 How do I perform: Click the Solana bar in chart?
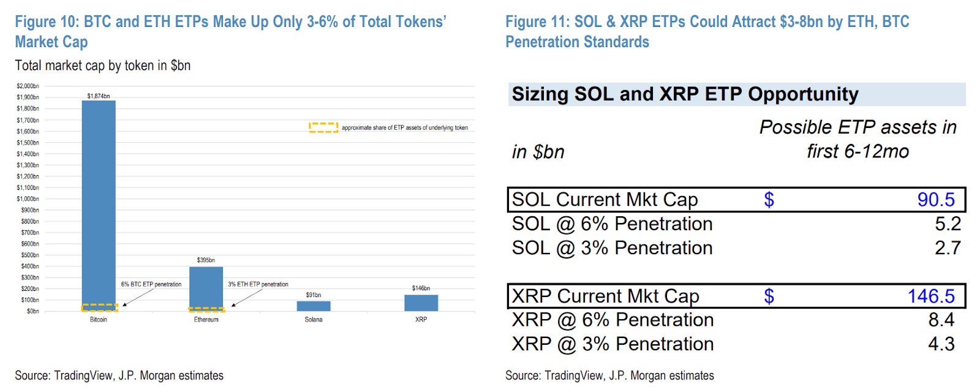click(314, 306)
